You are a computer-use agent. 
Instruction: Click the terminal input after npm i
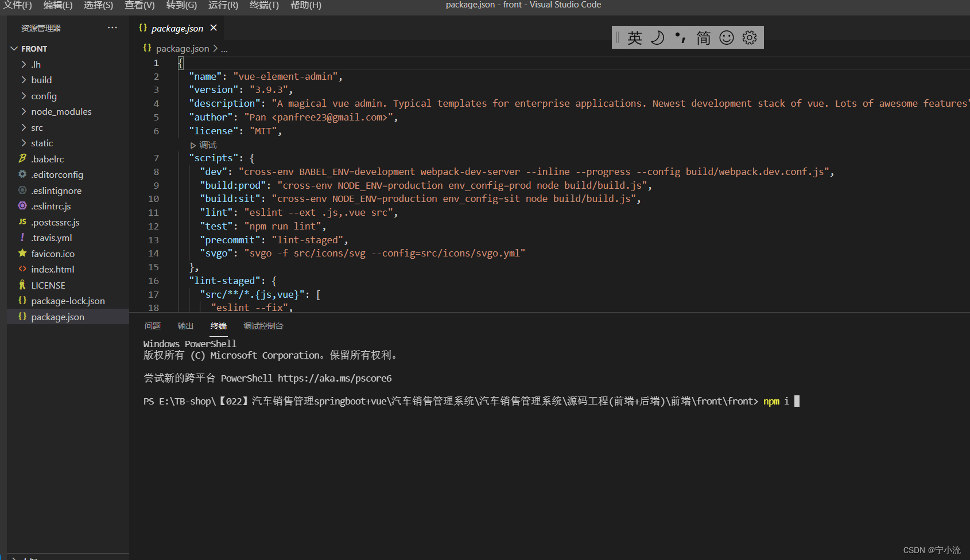(797, 401)
